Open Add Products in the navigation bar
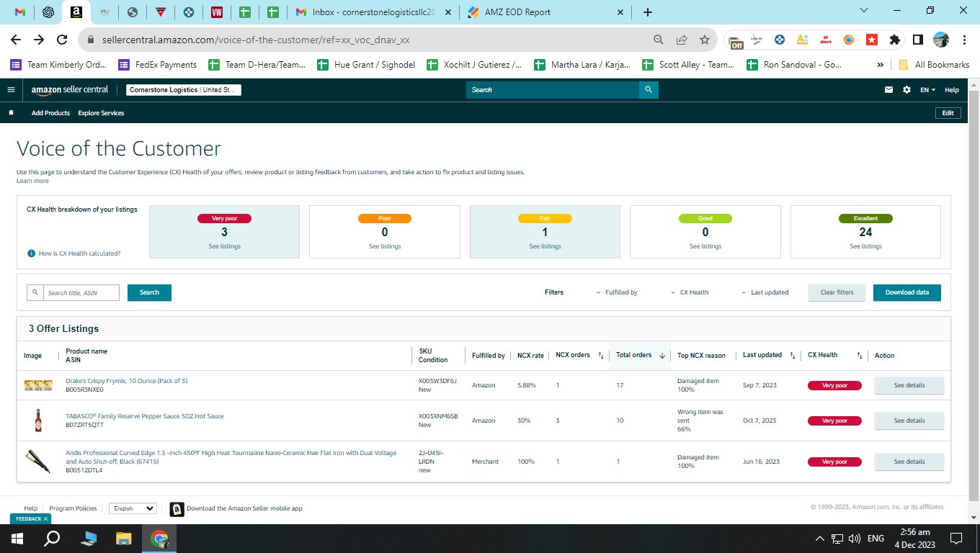 50,113
